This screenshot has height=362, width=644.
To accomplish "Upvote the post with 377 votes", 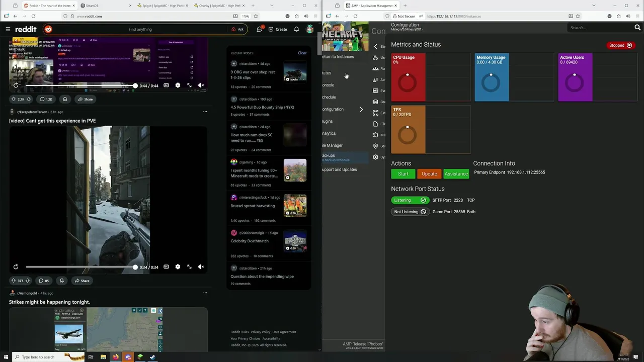I will 14,281.
